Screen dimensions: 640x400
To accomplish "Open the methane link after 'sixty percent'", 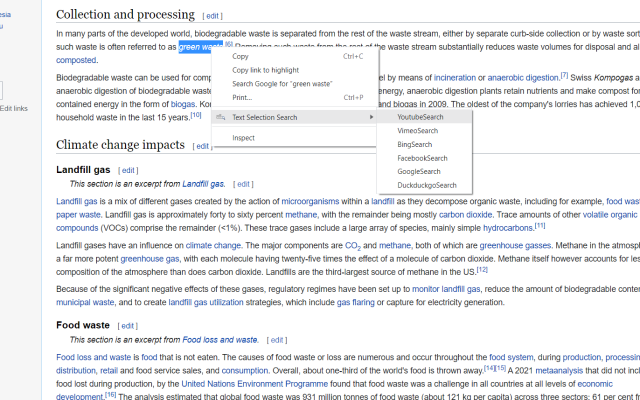I will pyautogui.click(x=301, y=215).
